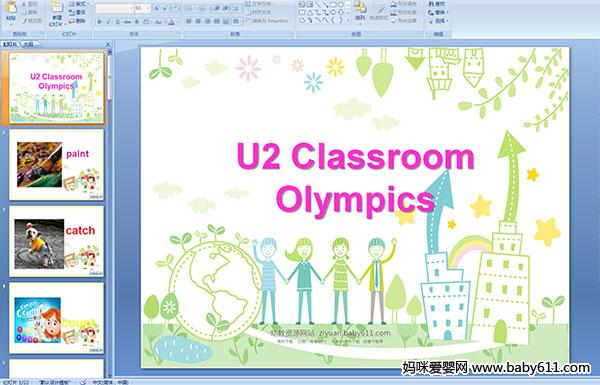
Task: Select the U2 Classroom Olympics slide thumbnail
Action: pyautogui.click(x=56, y=88)
